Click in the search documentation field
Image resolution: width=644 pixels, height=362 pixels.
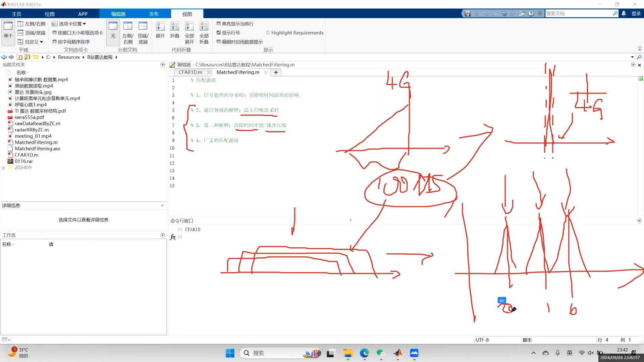point(579,13)
